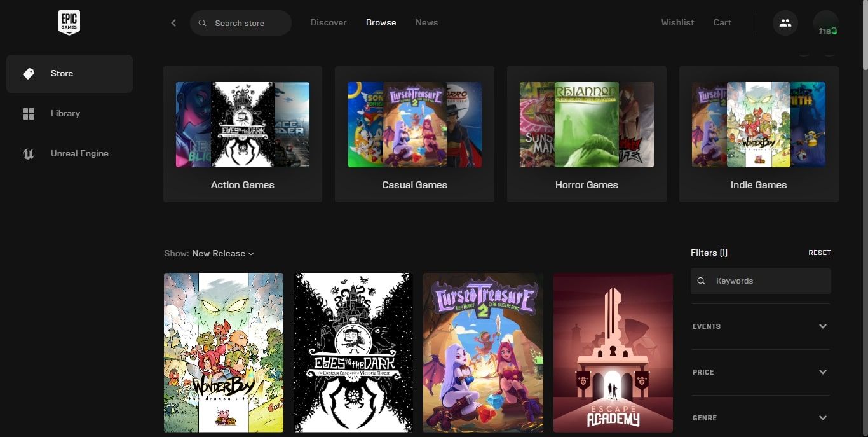Screen dimensions: 868x437
Task: Open the Indie Games category card
Action: click(x=759, y=134)
